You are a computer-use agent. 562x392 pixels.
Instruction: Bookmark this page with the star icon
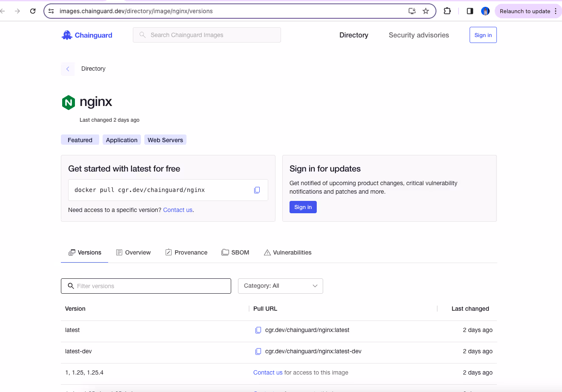pos(426,11)
